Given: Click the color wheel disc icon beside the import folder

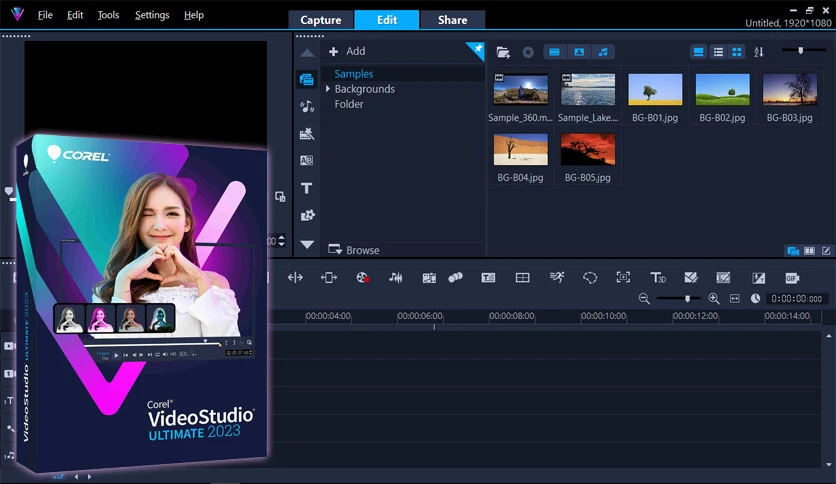Looking at the screenshot, I should point(528,52).
